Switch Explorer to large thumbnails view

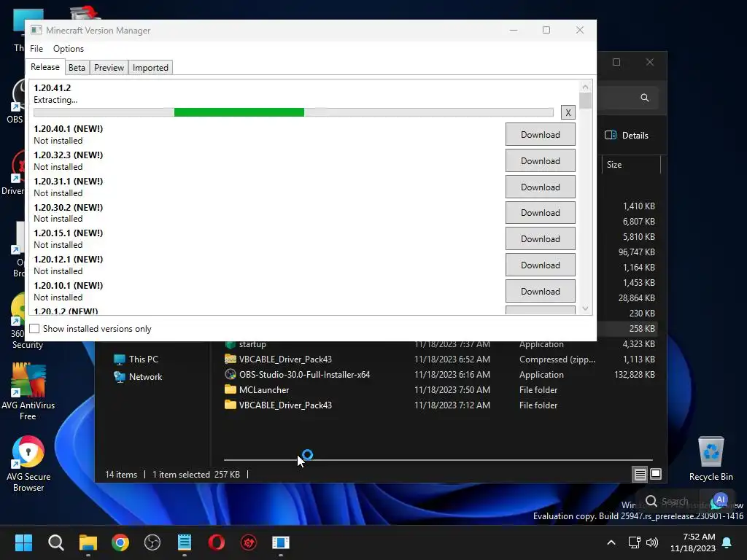656,474
